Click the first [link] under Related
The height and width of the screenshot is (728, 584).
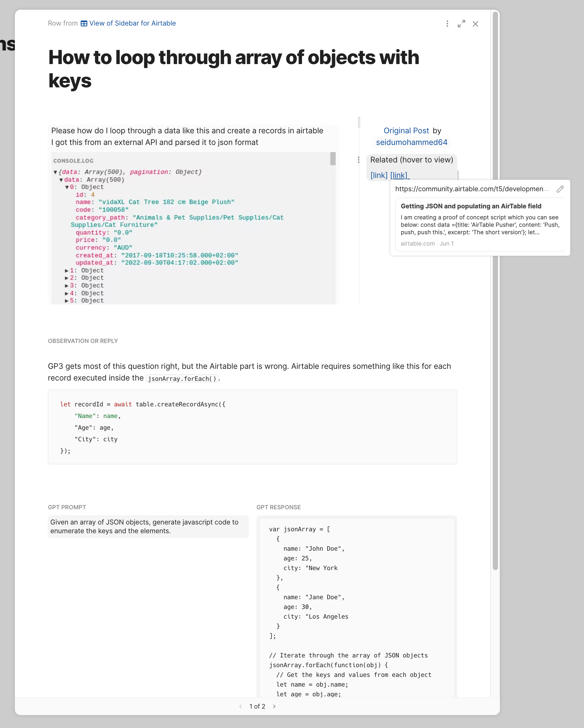[379, 175]
